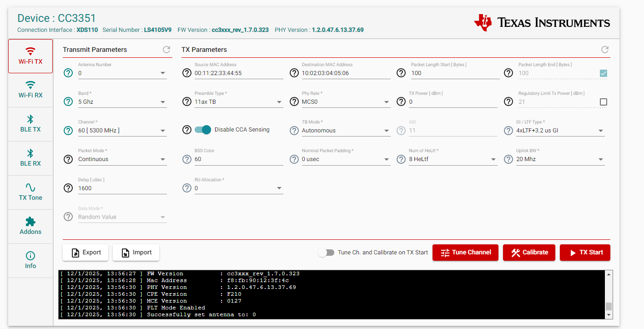Open the Preamble Type dropdown
This screenshot has height=329, width=644.
tap(239, 101)
